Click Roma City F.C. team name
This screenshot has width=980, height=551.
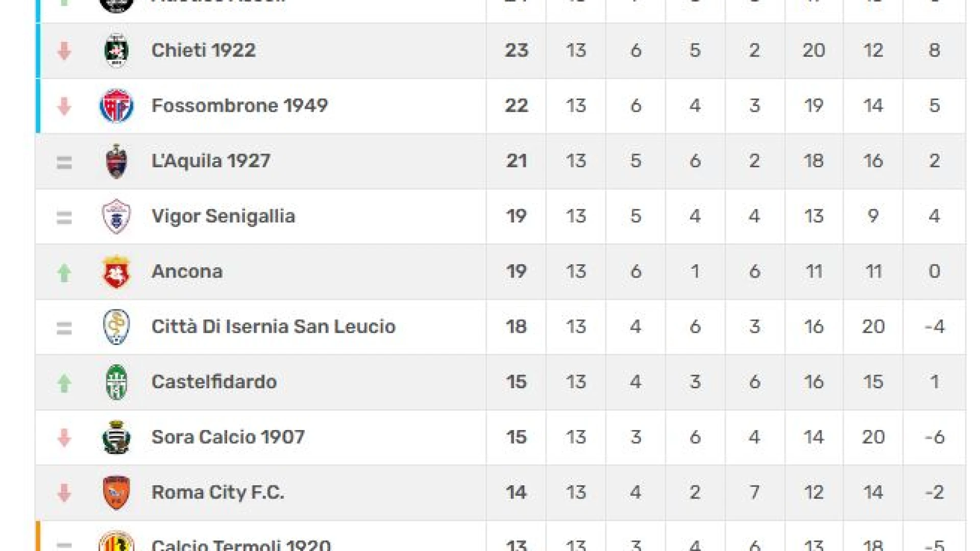click(x=218, y=492)
